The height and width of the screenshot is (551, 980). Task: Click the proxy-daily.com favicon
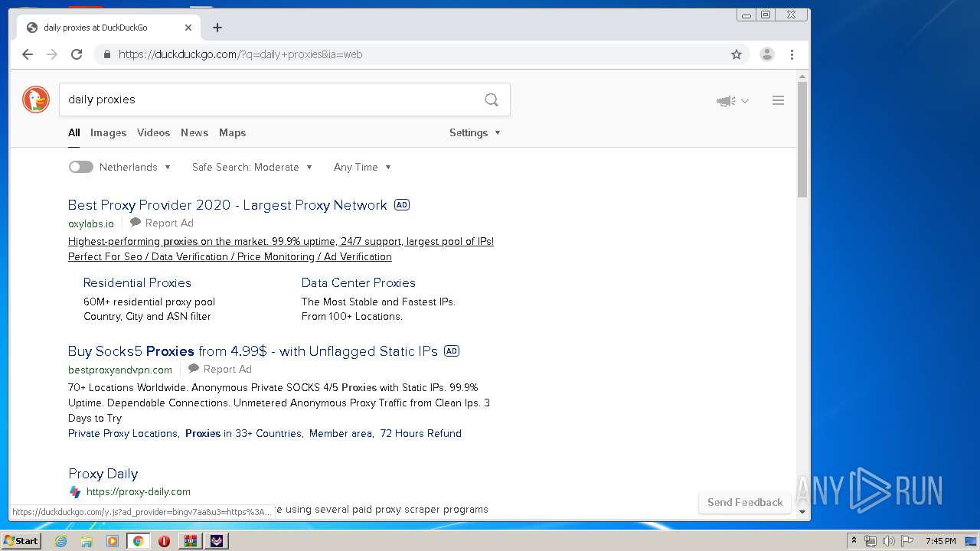[x=75, y=492]
